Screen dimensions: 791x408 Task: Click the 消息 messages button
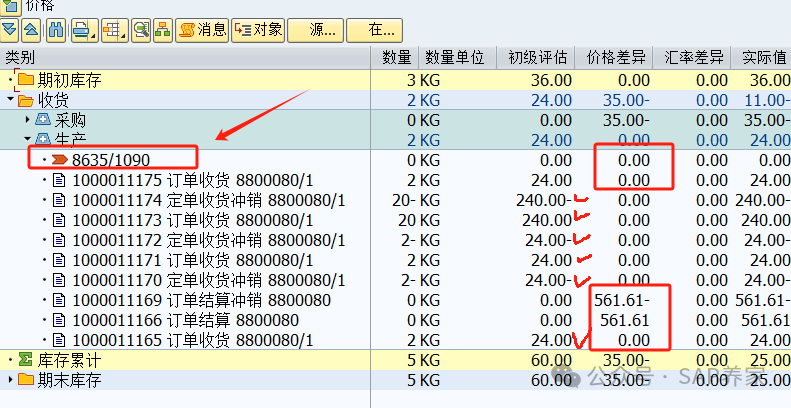[x=202, y=30]
